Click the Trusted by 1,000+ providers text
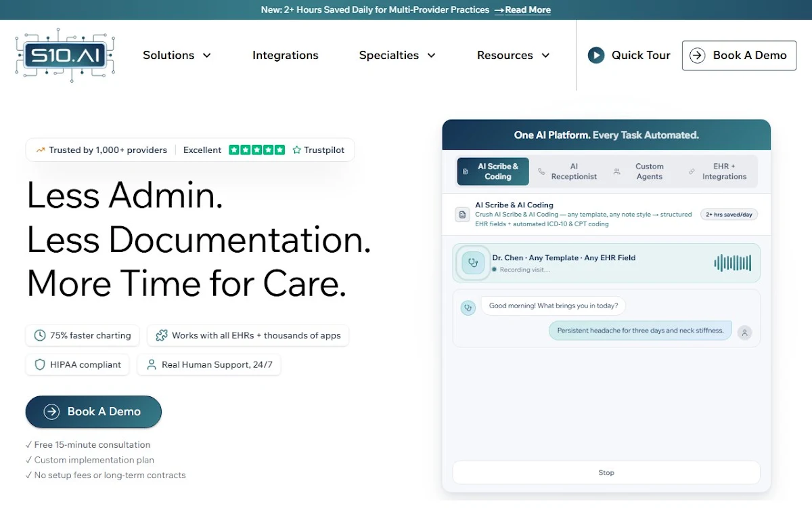 pyautogui.click(x=108, y=150)
